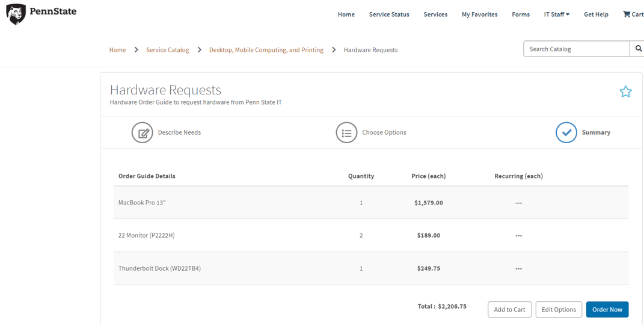The width and height of the screenshot is (644, 329).
Task: Expand the IT Staff dropdown menu
Action: point(556,14)
